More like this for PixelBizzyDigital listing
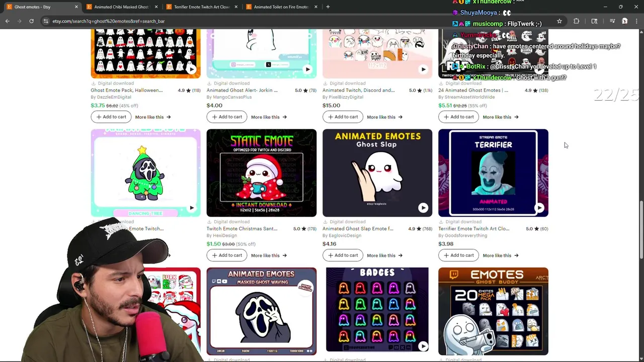Screen dimensions: 644x362 tap(384, 117)
